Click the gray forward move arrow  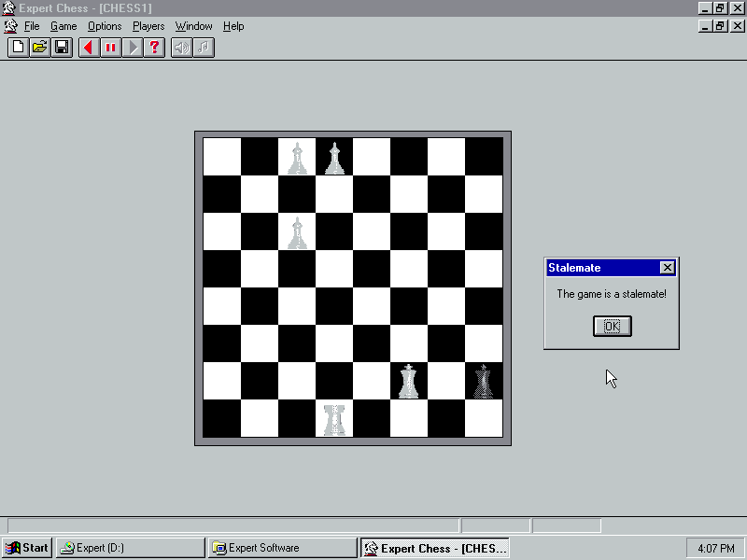(x=133, y=48)
